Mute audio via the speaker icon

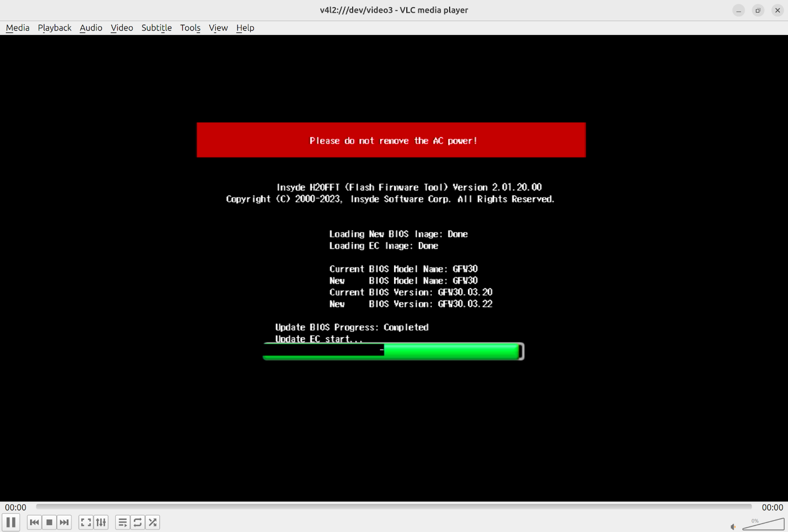(x=733, y=527)
